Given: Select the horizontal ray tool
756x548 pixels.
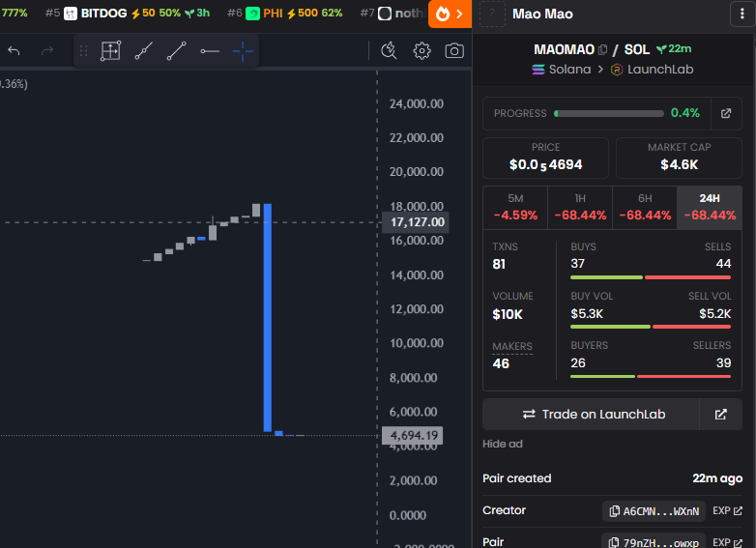Looking at the screenshot, I should [210, 51].
